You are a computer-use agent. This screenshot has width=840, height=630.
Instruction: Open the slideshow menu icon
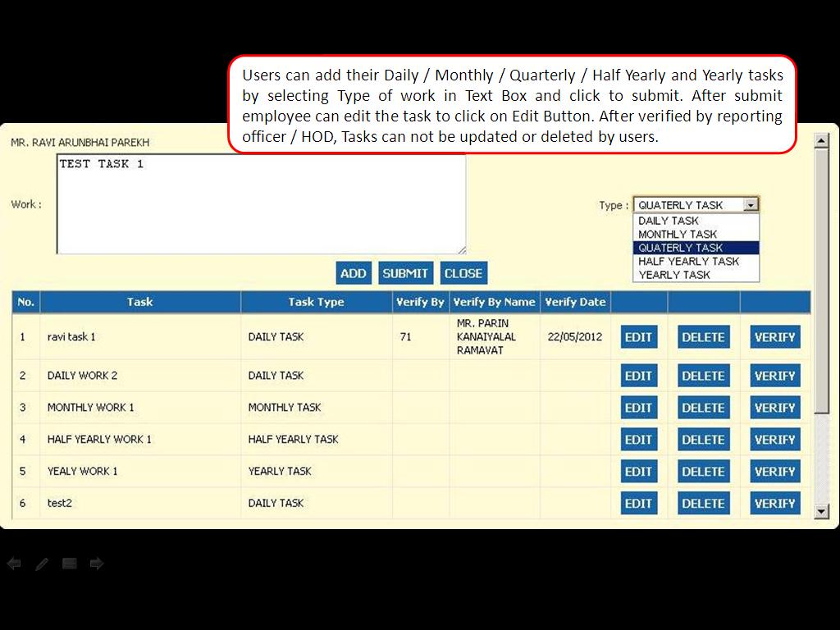[70, 564]
